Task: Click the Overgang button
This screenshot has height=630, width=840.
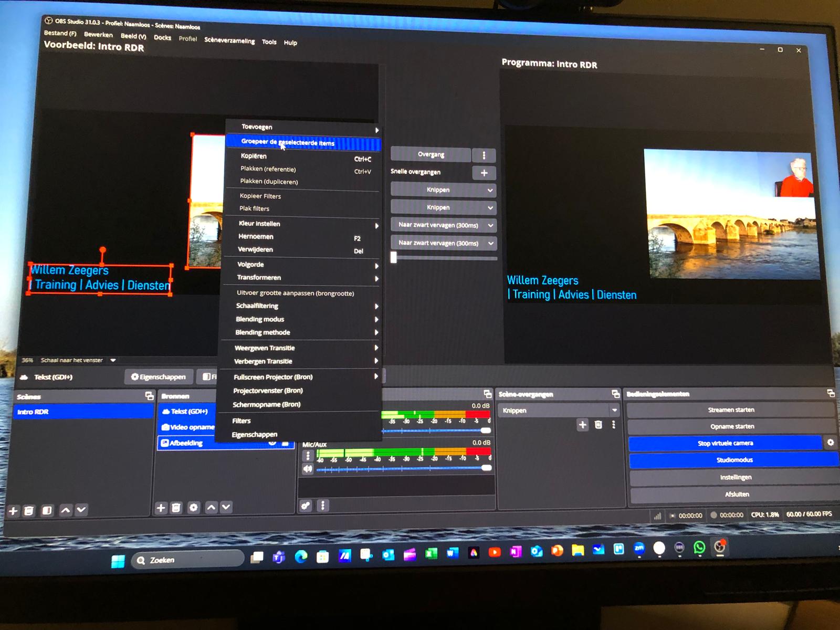Action: point(431,154)
